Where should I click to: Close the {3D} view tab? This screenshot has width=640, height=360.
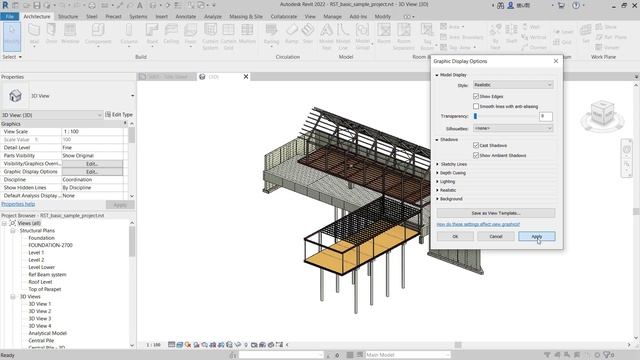click(x=246, y=77)
